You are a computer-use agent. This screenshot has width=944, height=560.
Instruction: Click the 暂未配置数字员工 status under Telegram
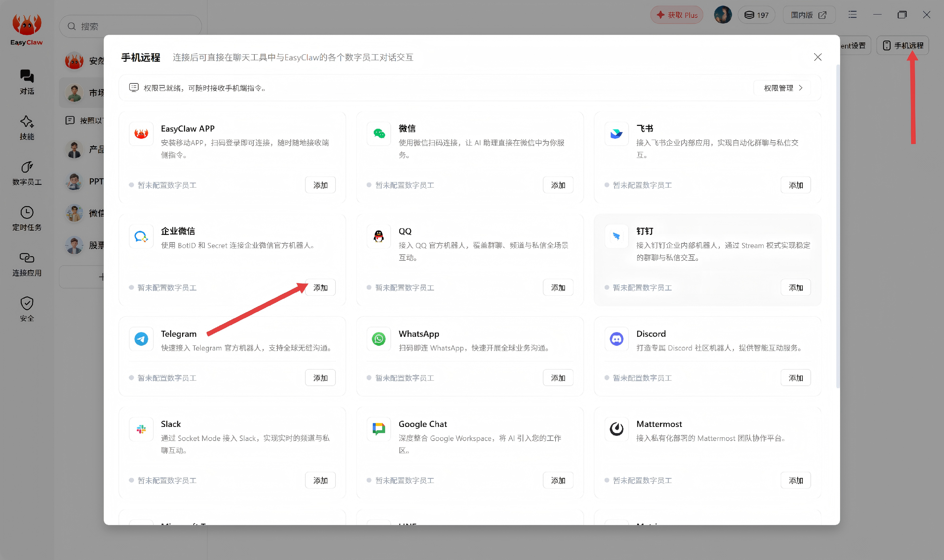tap(167, 378)
